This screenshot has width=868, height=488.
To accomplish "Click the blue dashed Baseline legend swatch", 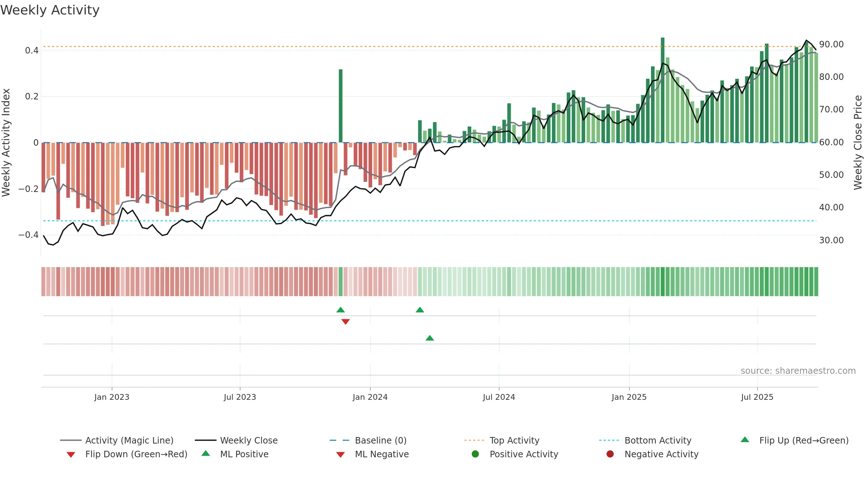I will (340, 440).
